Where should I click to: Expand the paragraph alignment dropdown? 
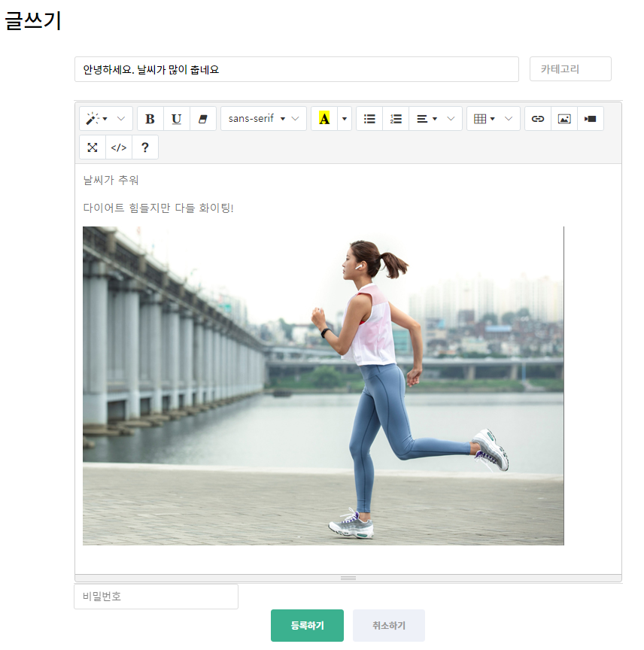[x=435, y=118]
